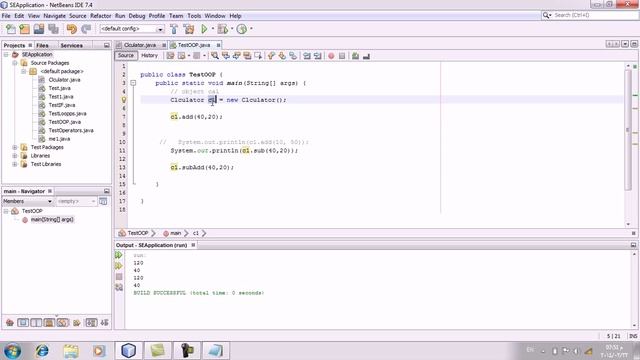Click the Uncomment lines icon in editor toolbar
Screen dimensions: 640x360
click(366, 56)
